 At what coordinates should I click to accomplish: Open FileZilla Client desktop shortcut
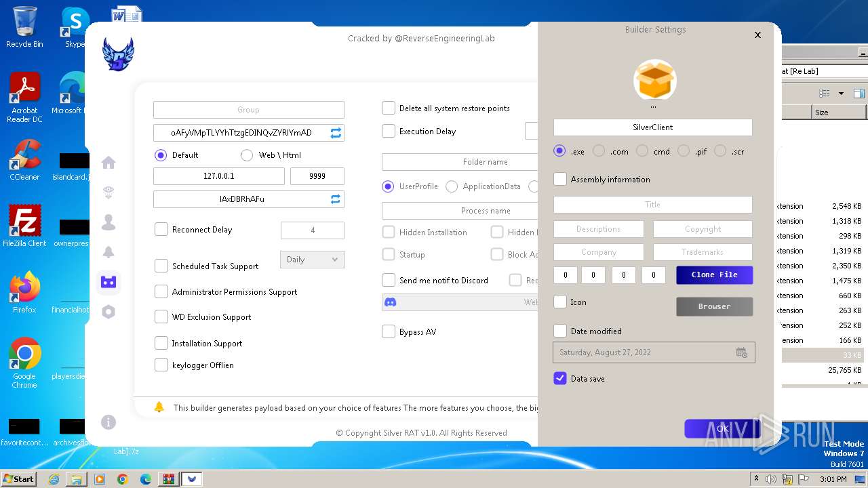coord(24,226)
